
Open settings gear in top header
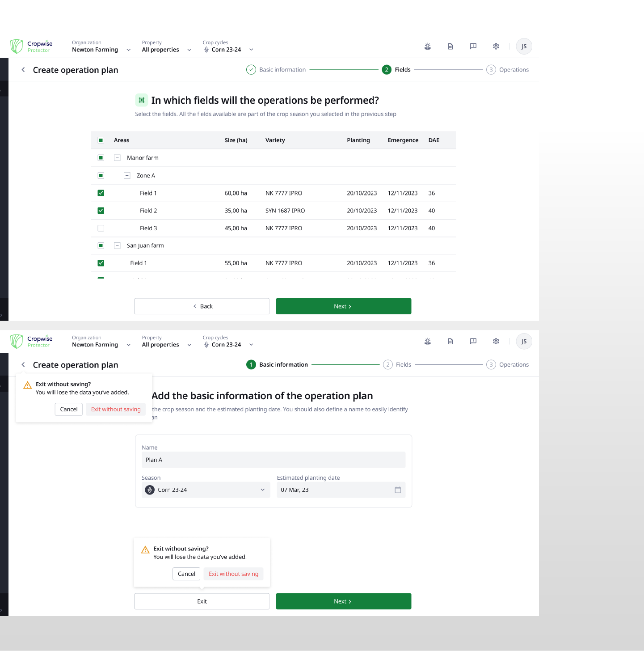point(496,46)
